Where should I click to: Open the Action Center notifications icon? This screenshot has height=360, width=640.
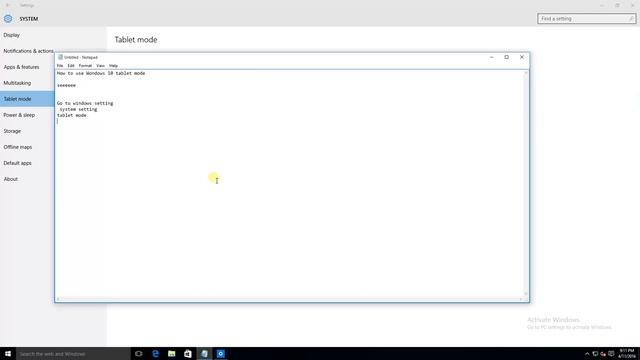(x=611, y=354)
